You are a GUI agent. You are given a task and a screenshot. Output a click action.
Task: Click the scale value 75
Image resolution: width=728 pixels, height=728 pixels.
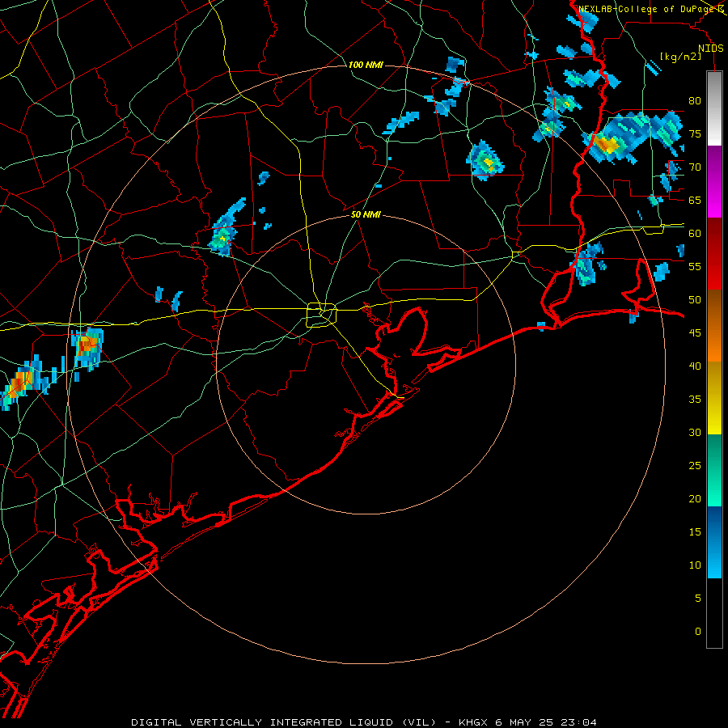click(695, 133)
